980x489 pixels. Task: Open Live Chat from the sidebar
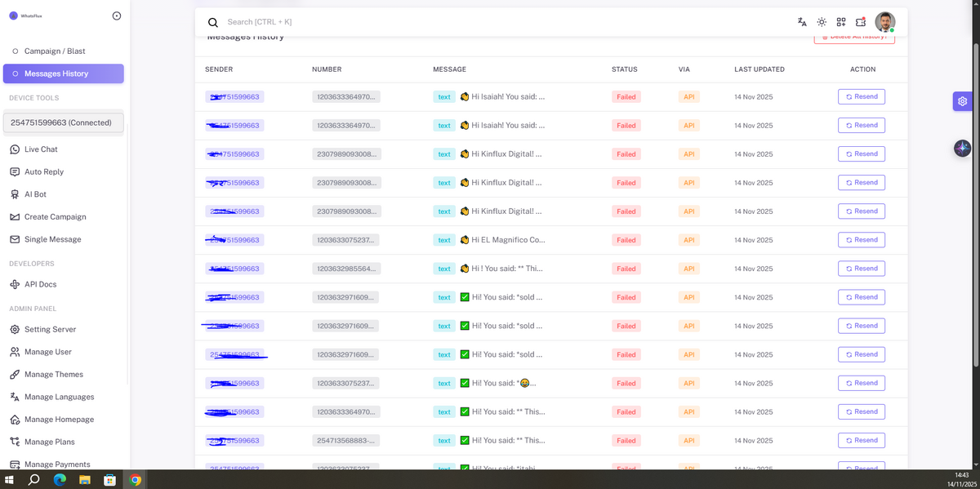click(41, 149)
